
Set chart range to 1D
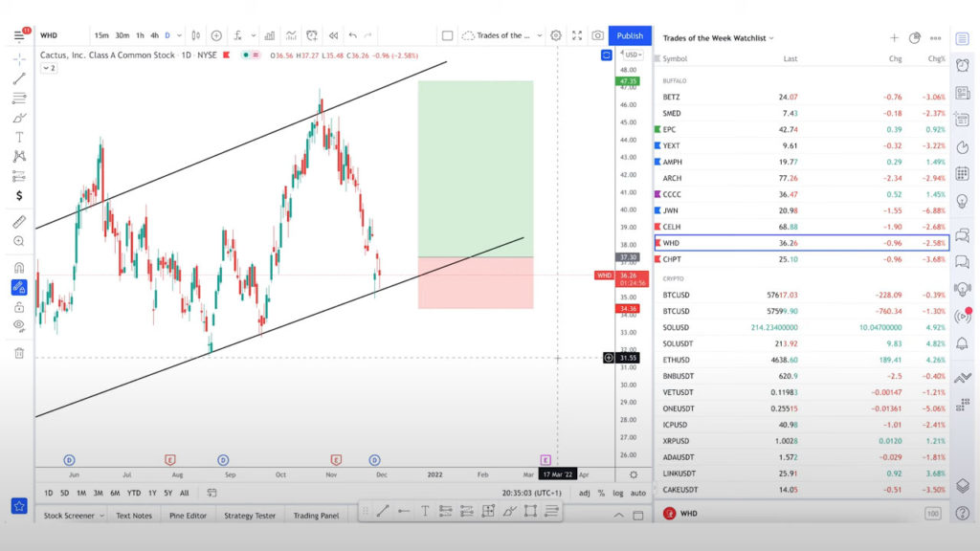pyautogui.click(x=48, y=493)
